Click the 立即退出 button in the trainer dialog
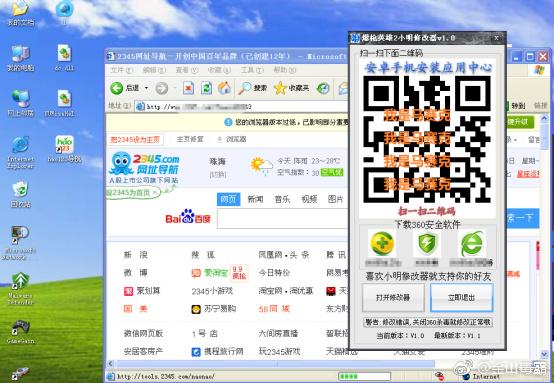 [461, 297]
